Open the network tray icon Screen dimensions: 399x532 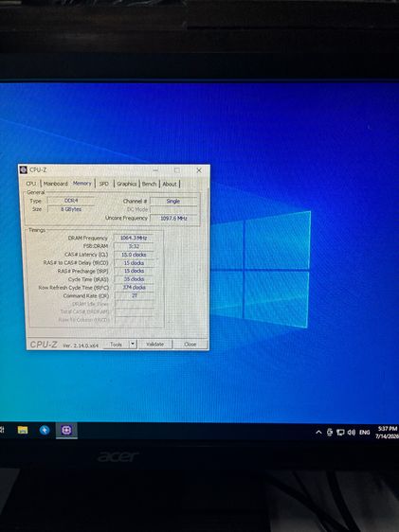(340, 433)
